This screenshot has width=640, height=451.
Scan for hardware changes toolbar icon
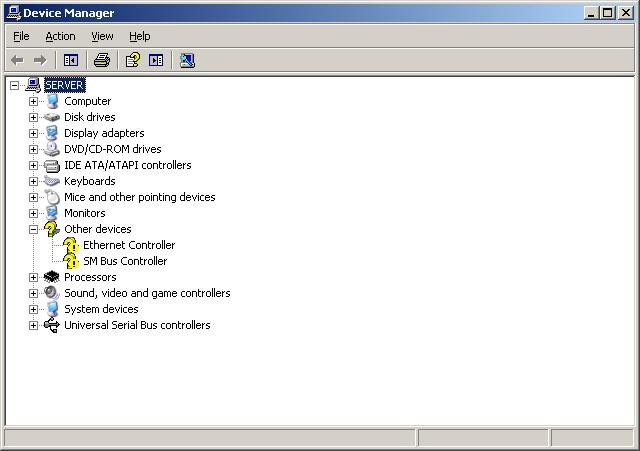click(x=187, y=60)
